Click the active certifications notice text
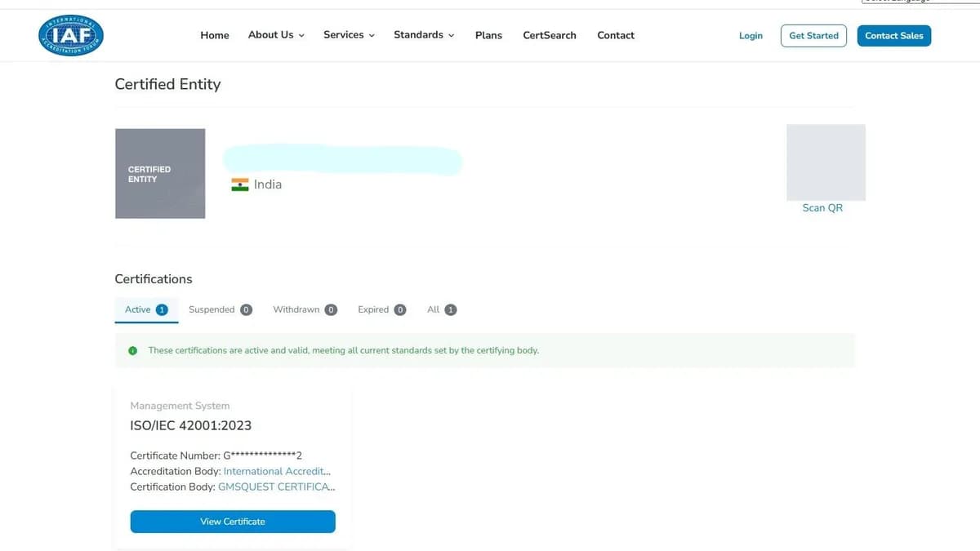 tap(343, 350)
